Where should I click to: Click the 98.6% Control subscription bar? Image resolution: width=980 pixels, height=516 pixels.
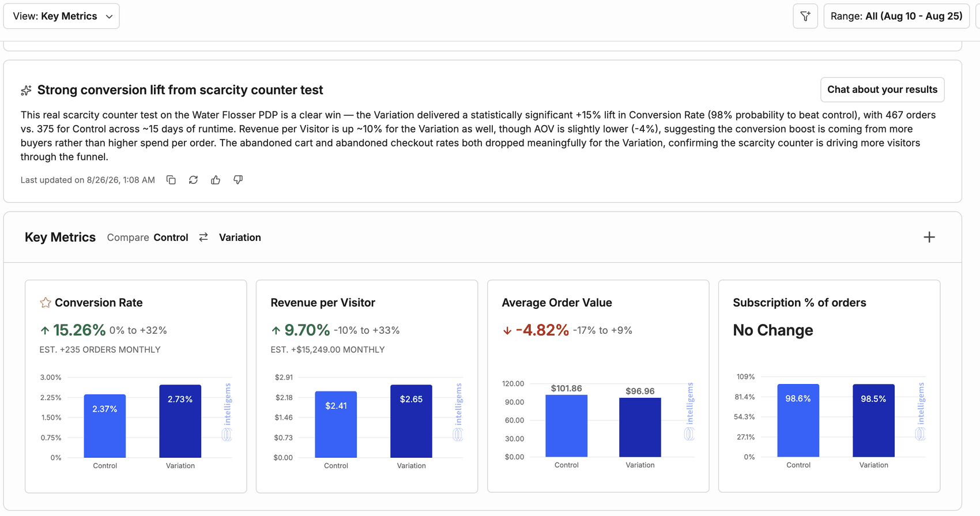(798, 421)
